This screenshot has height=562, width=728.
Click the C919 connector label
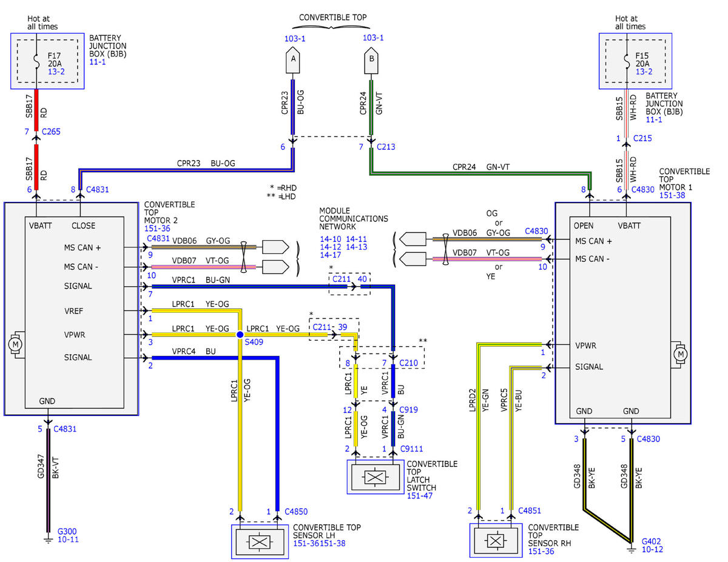(x=408, y=409)
